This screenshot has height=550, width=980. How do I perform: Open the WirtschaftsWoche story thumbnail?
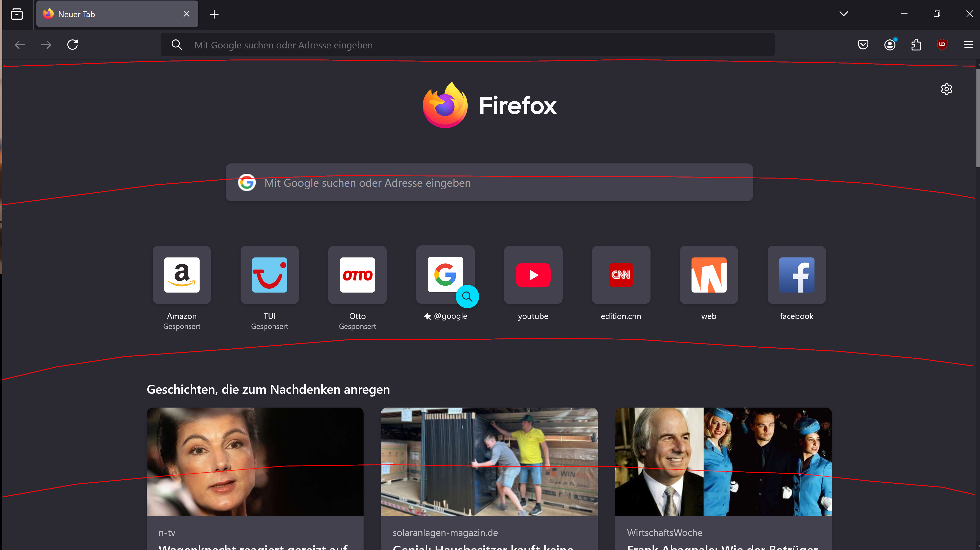point(723,462)
